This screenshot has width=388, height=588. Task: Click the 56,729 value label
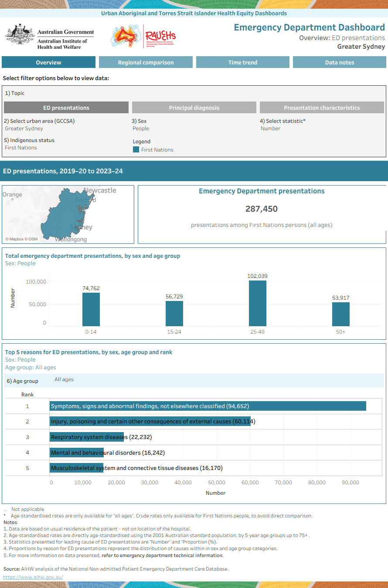click(174, 297)
